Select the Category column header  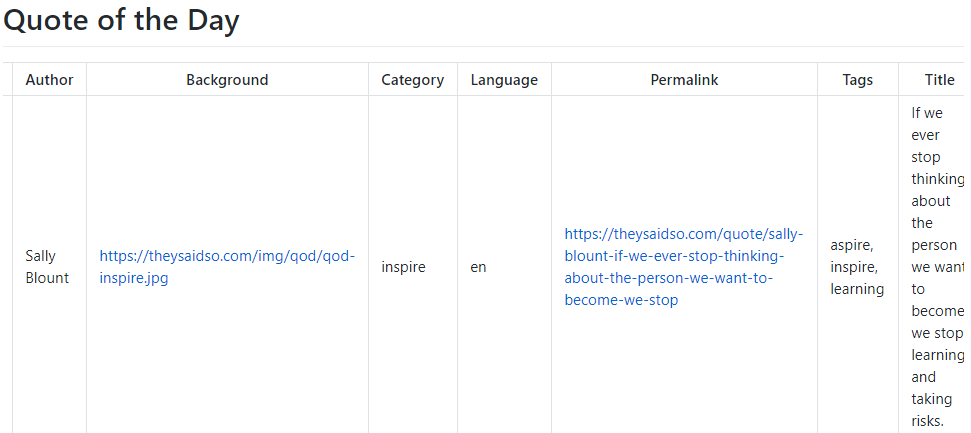pyautogui.click(x=412, y=79)
